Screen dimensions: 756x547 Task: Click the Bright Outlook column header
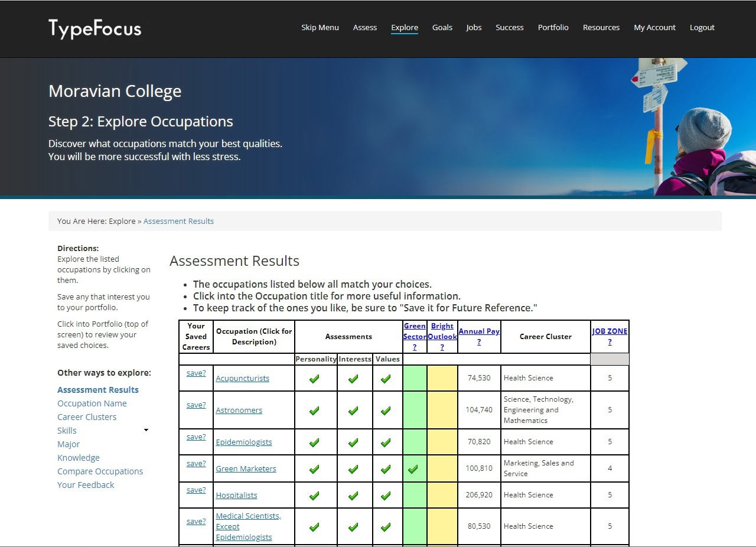[442, 331]
